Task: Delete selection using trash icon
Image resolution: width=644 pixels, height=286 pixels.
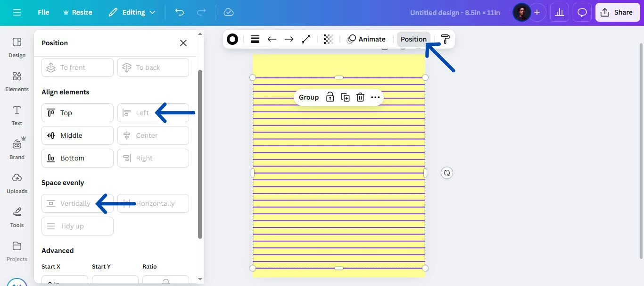Action: [x=360, y=97]
